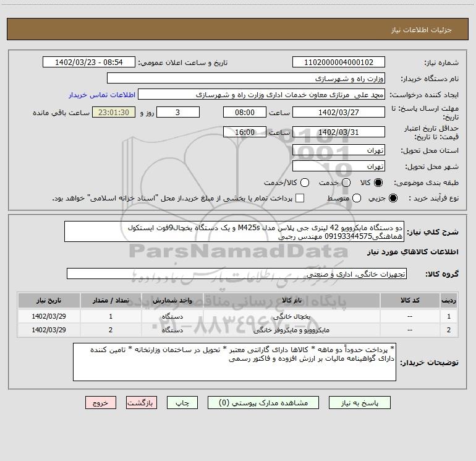Click the delivery province field تهران

tap(339, 150)
